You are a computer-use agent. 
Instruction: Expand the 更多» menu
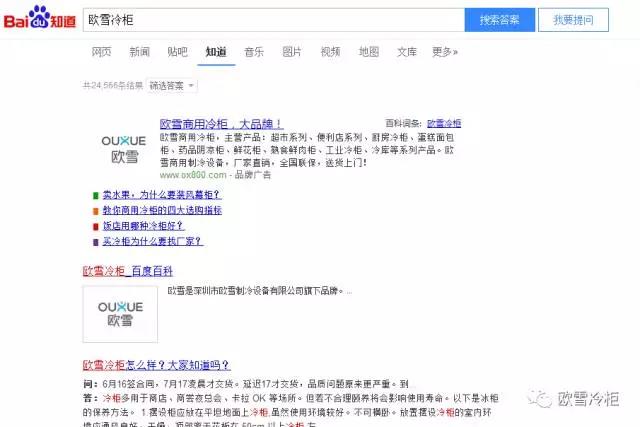pyautogui.click(x=445, y=52)
